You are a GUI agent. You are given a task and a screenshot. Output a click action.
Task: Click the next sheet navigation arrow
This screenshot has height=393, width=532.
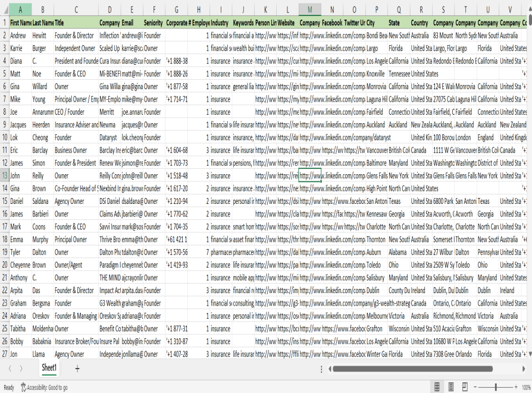point(24,369)
